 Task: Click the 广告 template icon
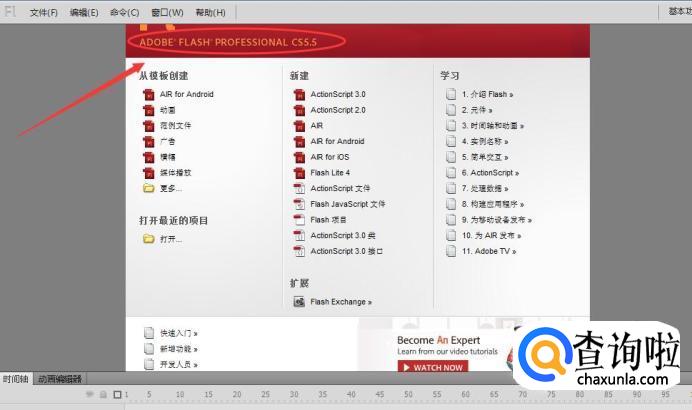pos(149,142)
